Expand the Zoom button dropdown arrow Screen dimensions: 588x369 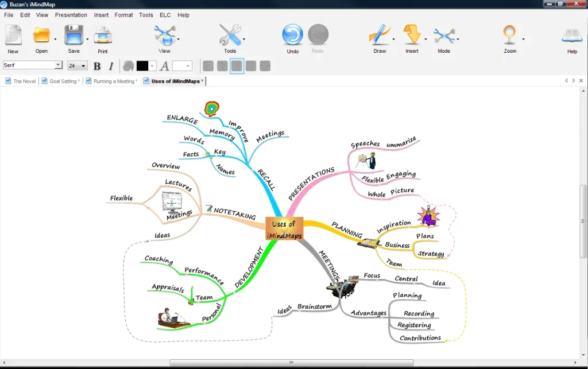click(x=524, y=39)
